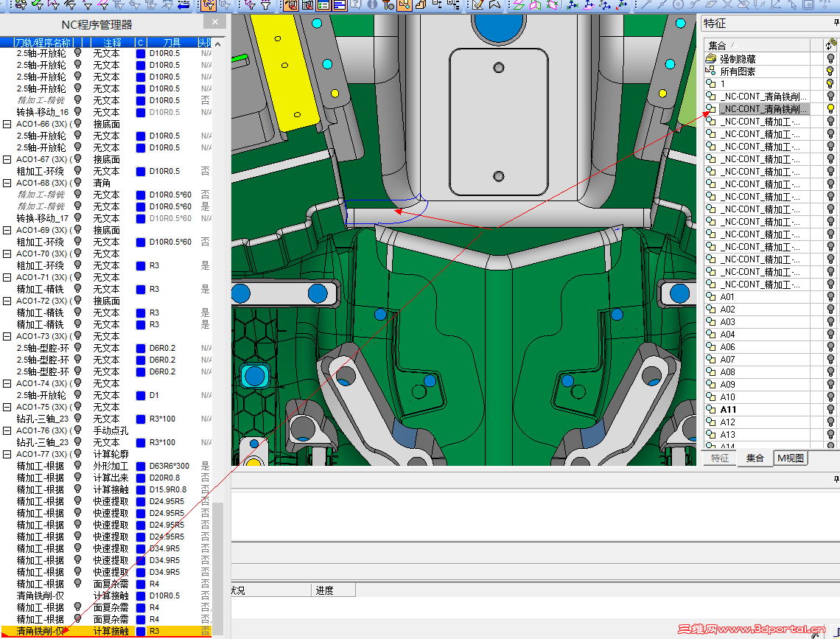
Task: Click the 刀轨/程序名称 column header
Action: [x=42, y=42]
